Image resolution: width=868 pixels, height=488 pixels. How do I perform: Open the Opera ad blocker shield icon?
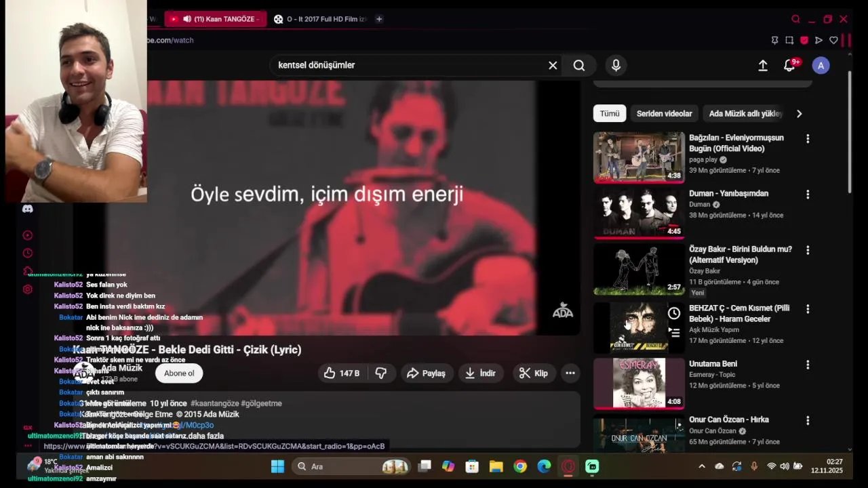tap(804, 40)
